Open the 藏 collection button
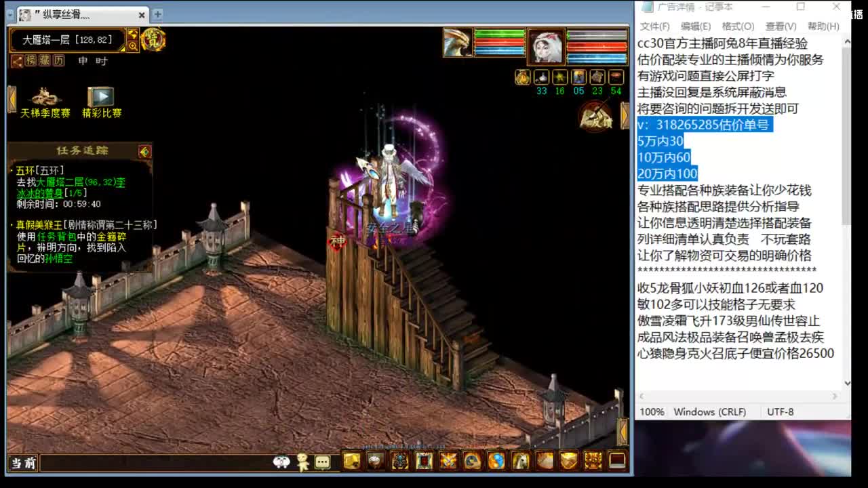 pyautogui.click(x=45, y=61)
